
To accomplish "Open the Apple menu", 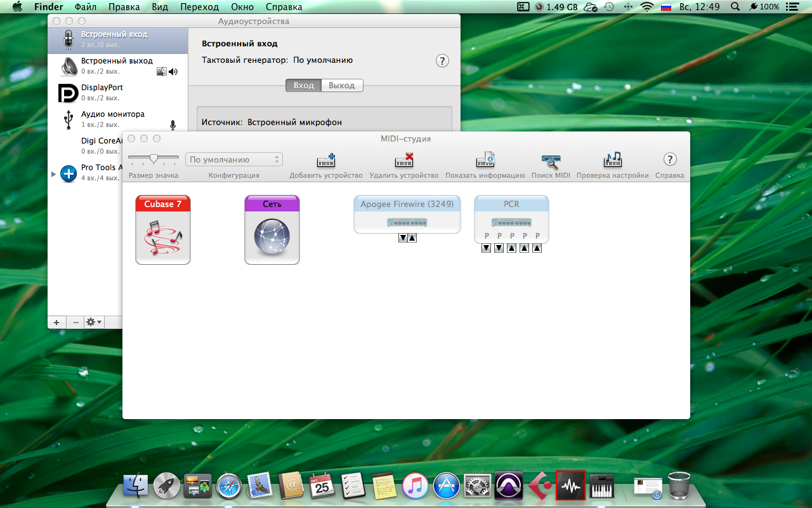I will pyautogui.click(x=17, y=7).
